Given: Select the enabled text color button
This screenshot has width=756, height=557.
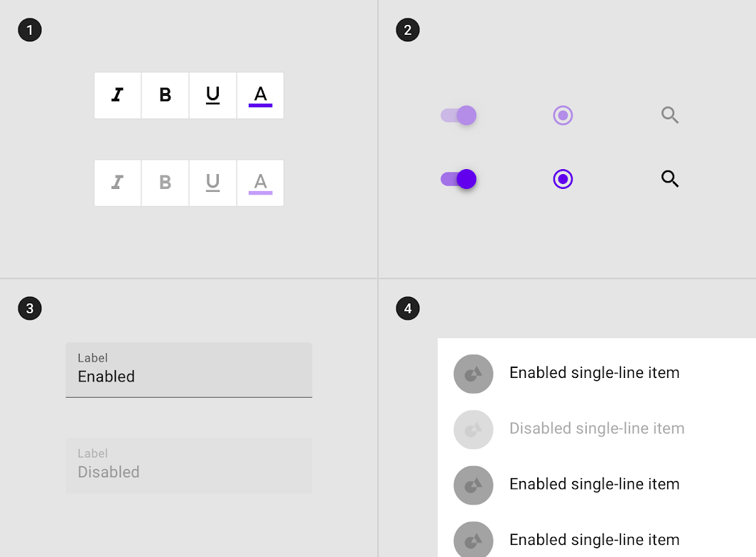Looking at the screenshot, I should pos(260,95).
